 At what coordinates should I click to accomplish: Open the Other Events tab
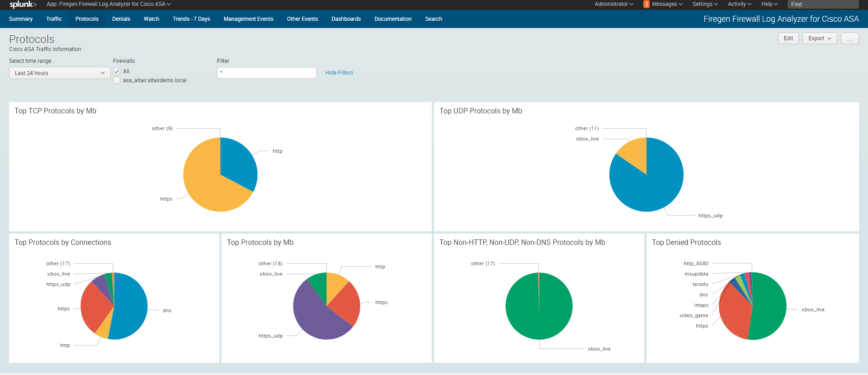coord(302,19)
